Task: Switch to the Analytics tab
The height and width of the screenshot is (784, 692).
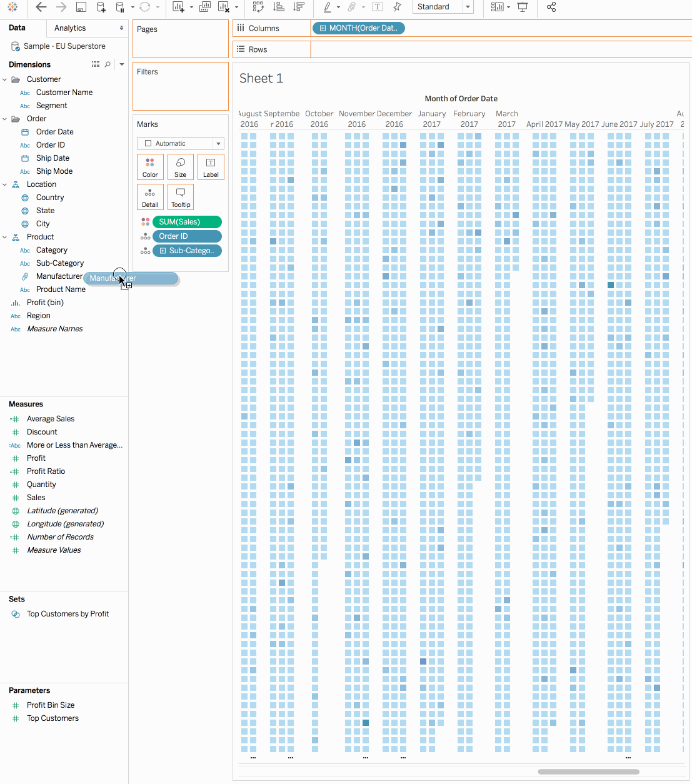Action: click(70, 28)
